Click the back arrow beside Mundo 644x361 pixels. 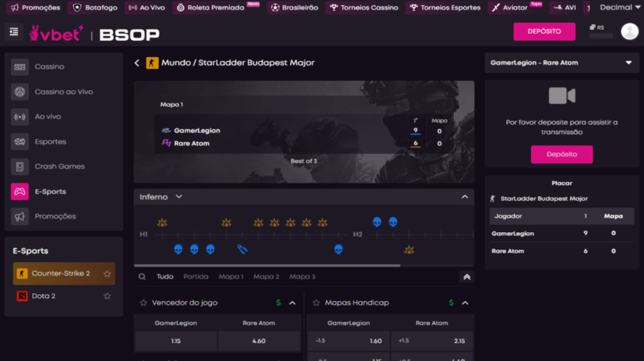[137, 63]
